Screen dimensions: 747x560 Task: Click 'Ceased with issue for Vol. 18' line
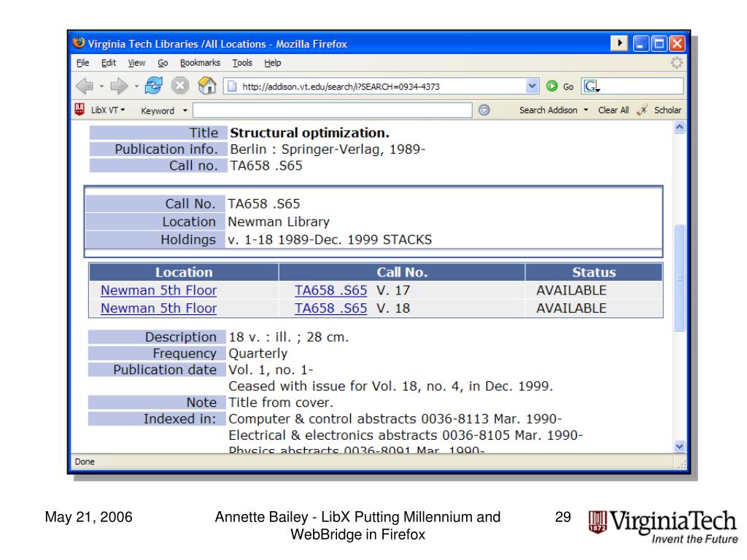(x=391, y=386)
